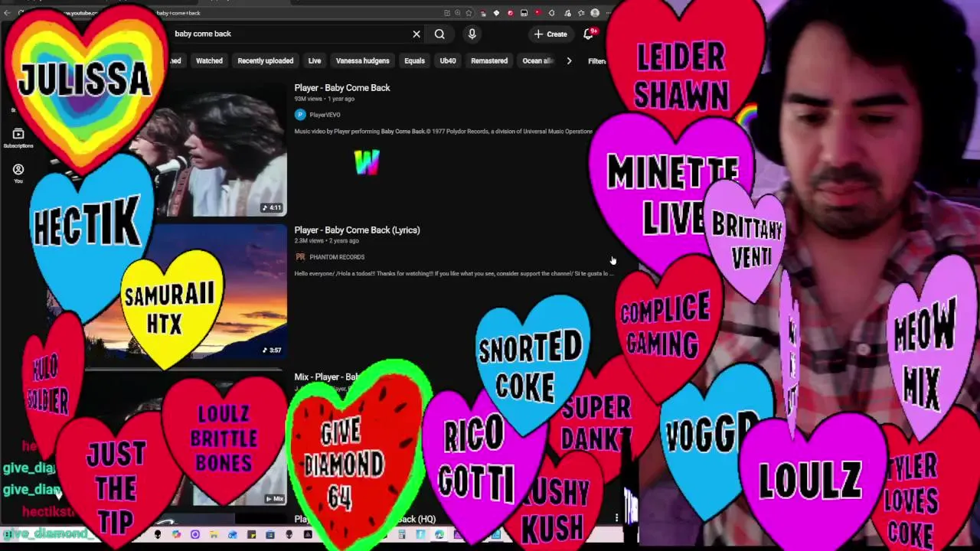Clear the YouTube search box with the X
The image size is (980, 551).
click(416, 34)
